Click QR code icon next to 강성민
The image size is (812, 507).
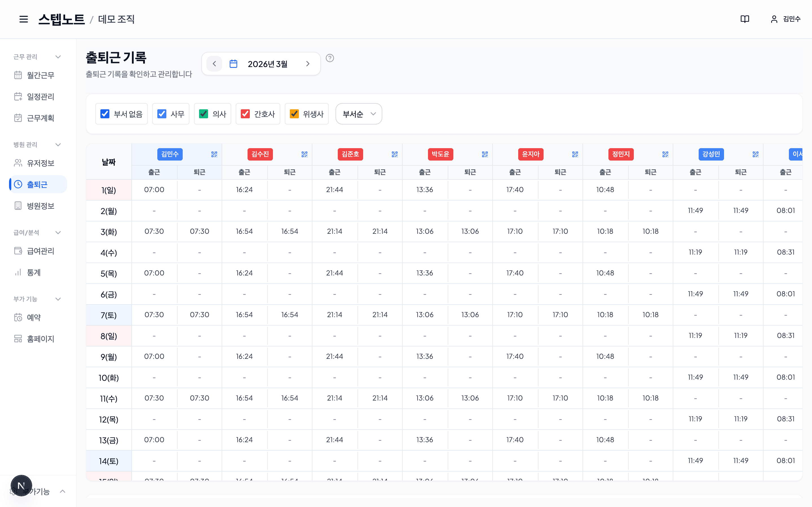755,154
